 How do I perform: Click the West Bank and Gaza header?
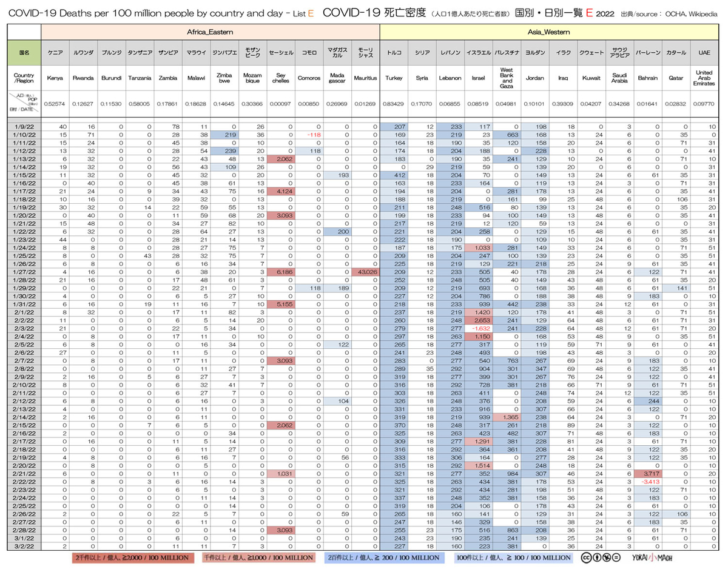(x=507, y=78)
